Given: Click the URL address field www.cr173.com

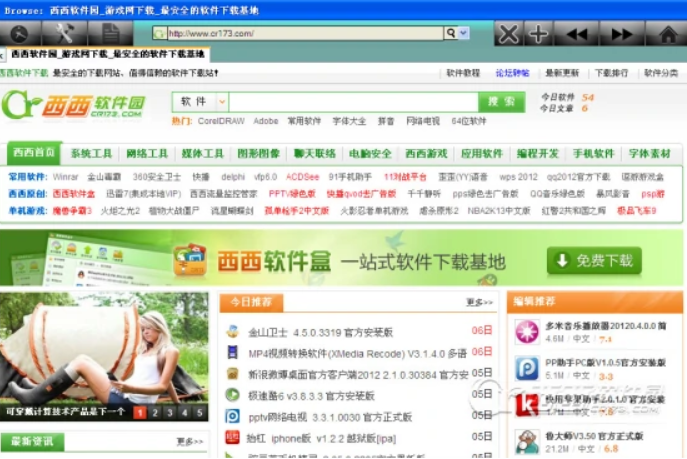Looking at the screenshot, I should point(305,33).
